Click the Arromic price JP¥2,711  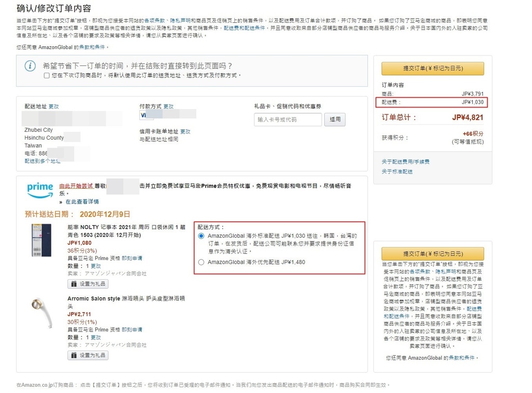[x=79, y=314]
